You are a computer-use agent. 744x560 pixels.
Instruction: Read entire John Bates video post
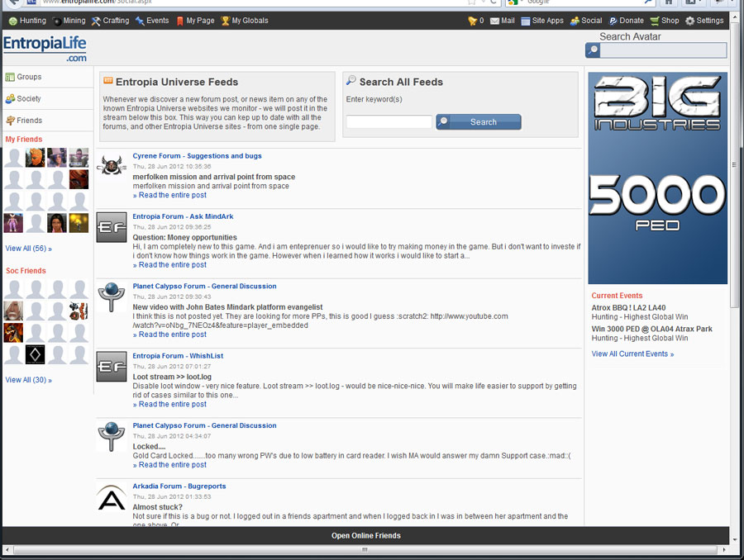point(169,335)
